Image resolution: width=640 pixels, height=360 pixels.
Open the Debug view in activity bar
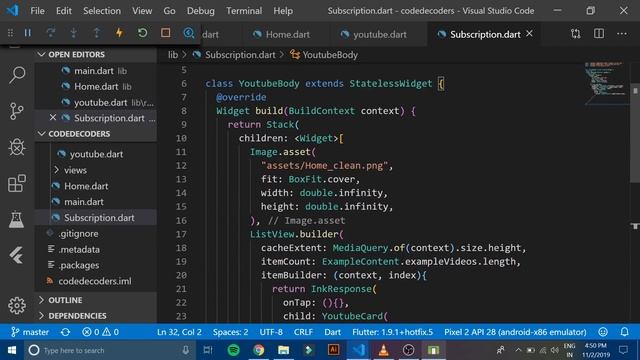pyautogui.click(x=17, y=147)
